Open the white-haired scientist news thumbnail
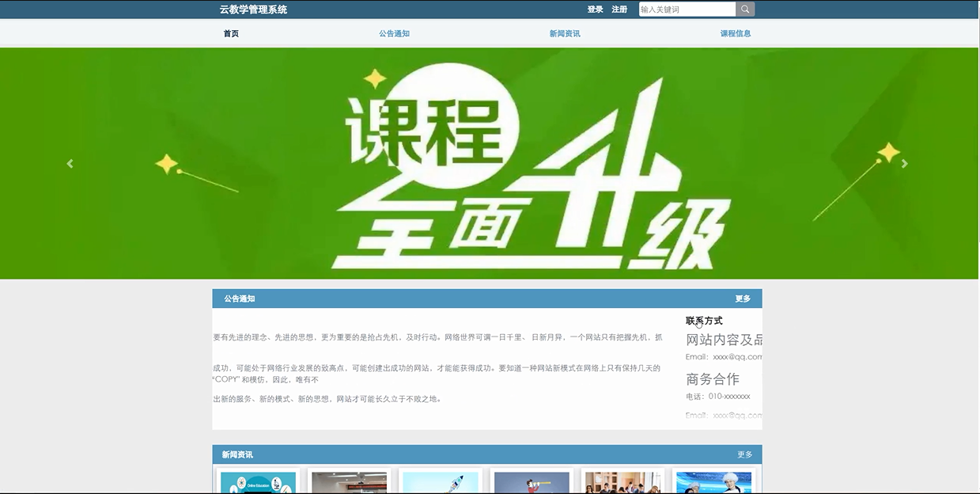 714,482
